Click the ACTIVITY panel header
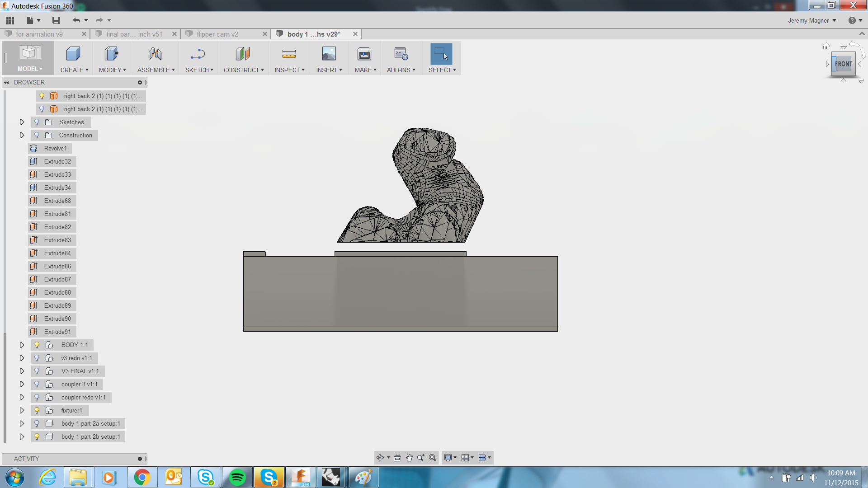 (74, 459)
